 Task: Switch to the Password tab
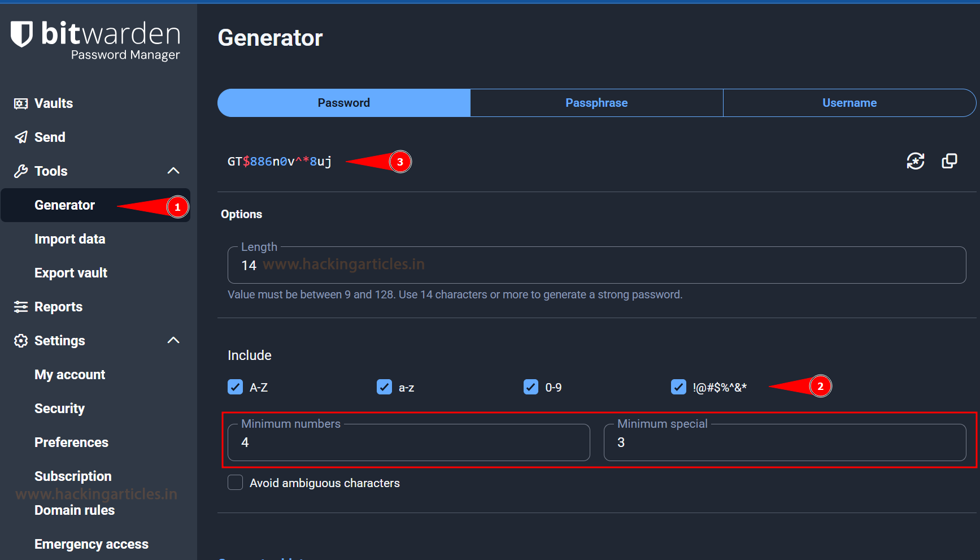[x=344, y=103]
